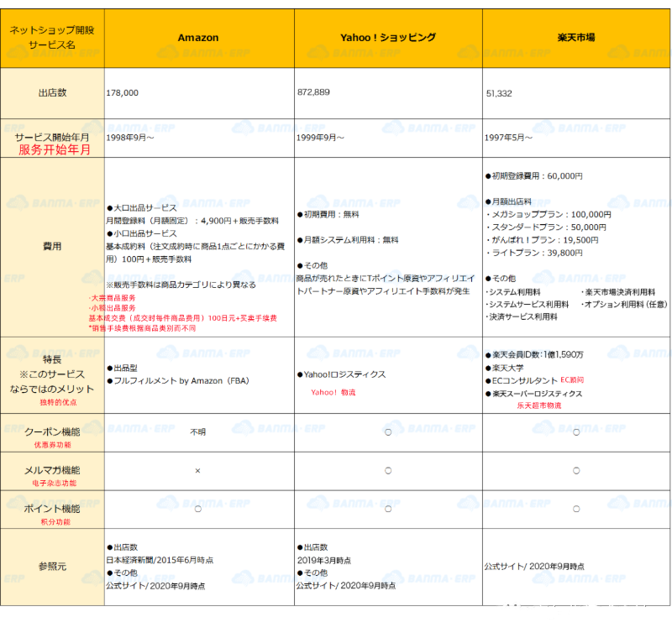
Task: Select the 楽天市場 column header
Action: 576,38
